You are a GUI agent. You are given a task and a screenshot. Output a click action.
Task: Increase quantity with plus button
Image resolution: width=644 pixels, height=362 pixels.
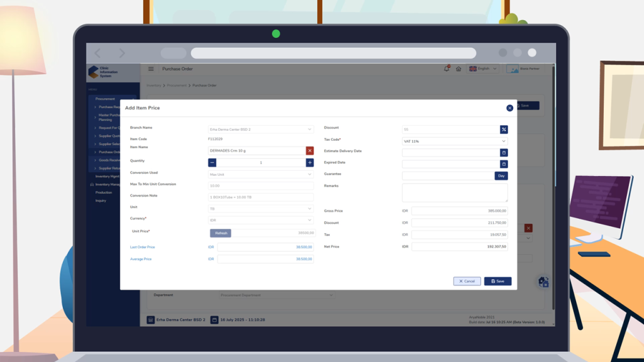(309, 162)
